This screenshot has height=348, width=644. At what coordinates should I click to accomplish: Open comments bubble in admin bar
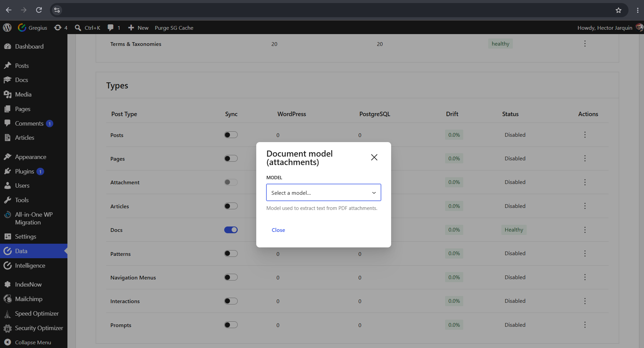coord(114,28)
